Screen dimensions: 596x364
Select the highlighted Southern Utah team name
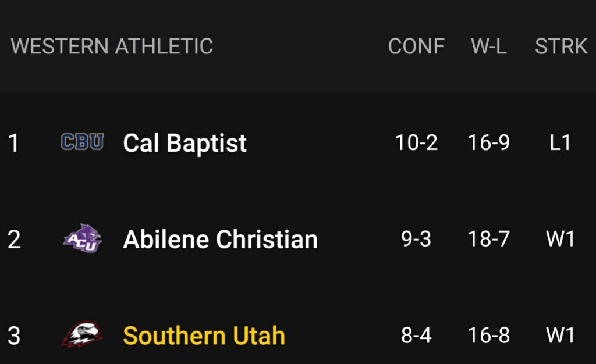point(204,336)
